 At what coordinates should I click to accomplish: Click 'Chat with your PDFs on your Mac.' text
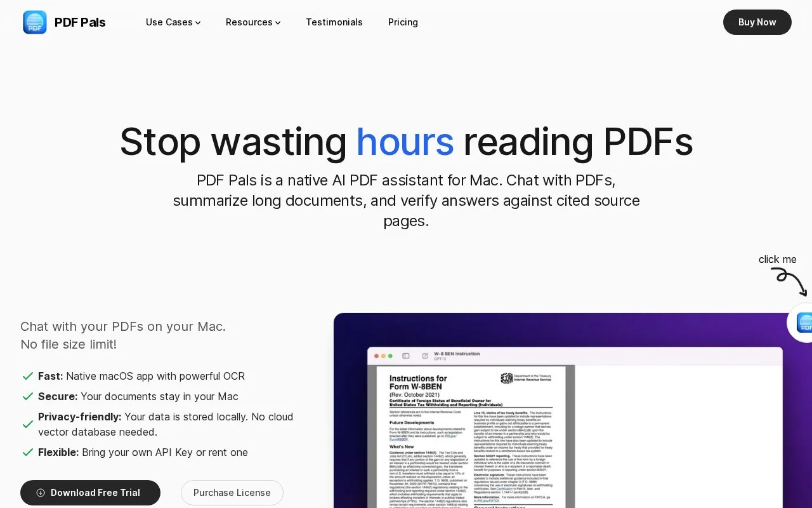pyautogui.click(x=123, y=326)
